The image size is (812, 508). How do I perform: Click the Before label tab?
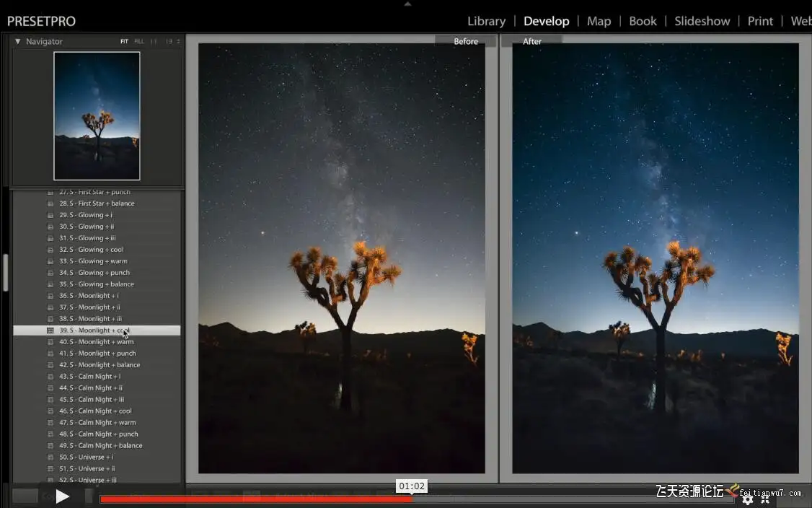click(466, 41)
